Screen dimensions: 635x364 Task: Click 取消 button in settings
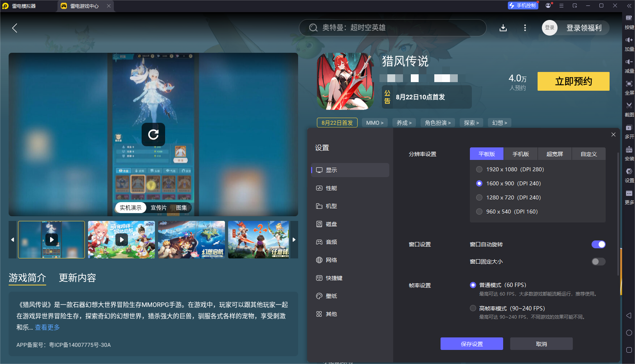click(x=541, y=344)
